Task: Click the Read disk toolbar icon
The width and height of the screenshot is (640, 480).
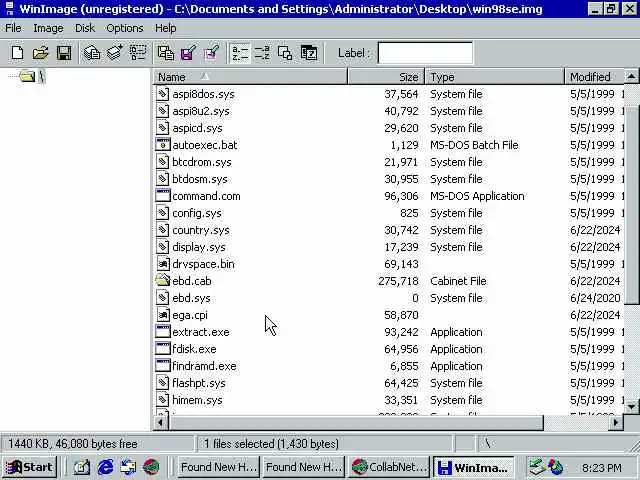Action: click(92, 53)
